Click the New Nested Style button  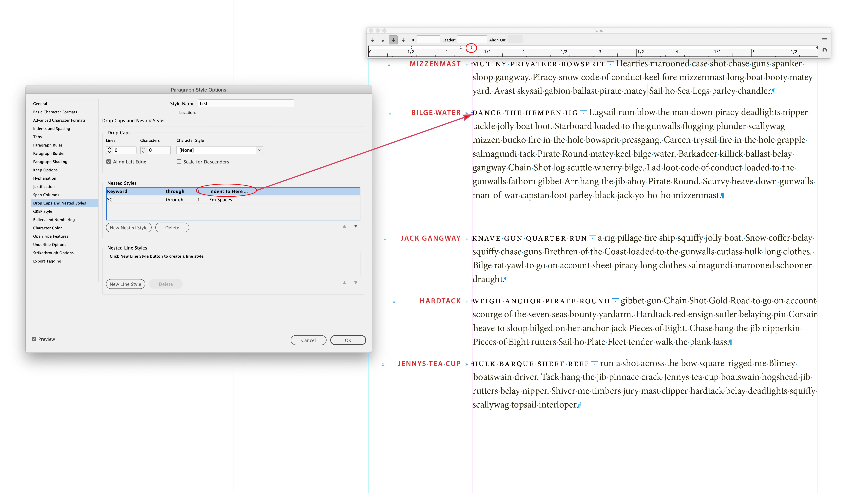tap(128, 227)
